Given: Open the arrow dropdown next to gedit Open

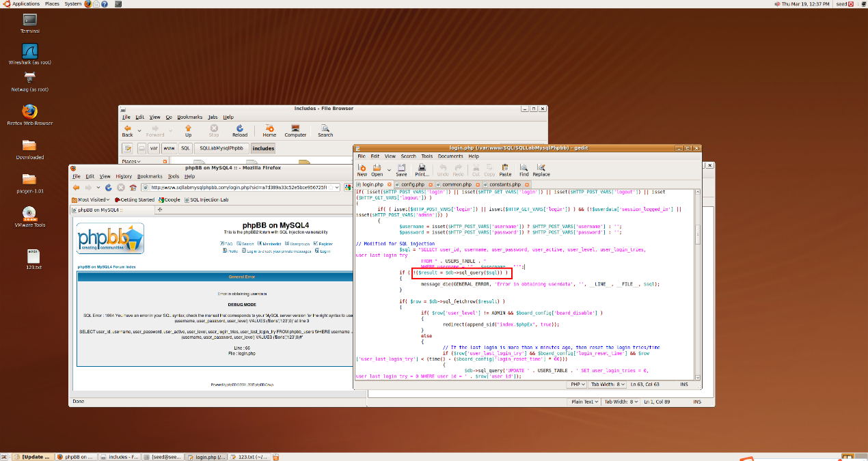Looking at the screenshot, I should click(389, 169).
